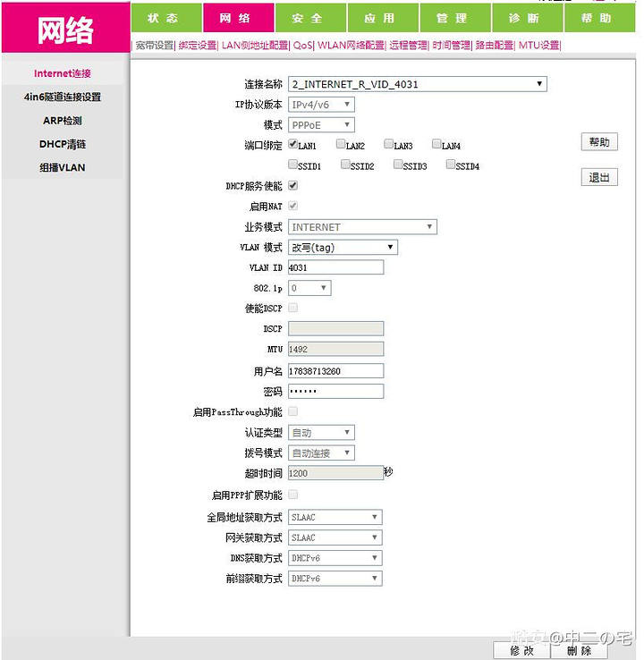Toggle DHCP服务使能 checkbox
Image resolution: width=644 pixels, height=660 pixels.
click(x=292, y=186)
